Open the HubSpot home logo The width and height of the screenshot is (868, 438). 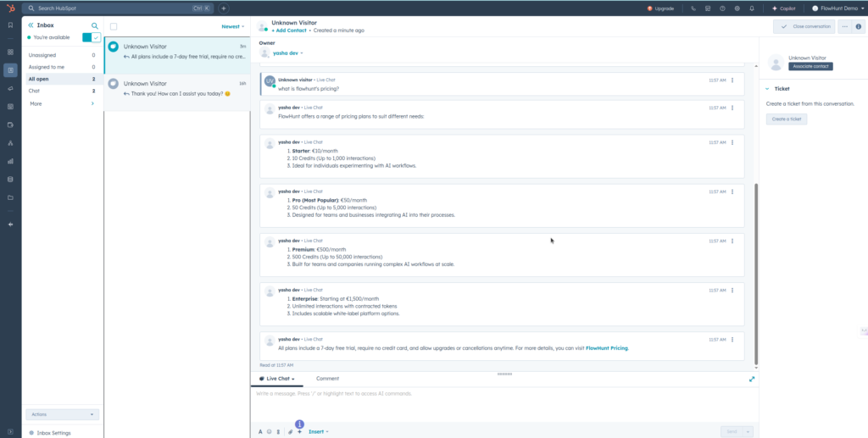pyautogui.click(x=10, y=8)
